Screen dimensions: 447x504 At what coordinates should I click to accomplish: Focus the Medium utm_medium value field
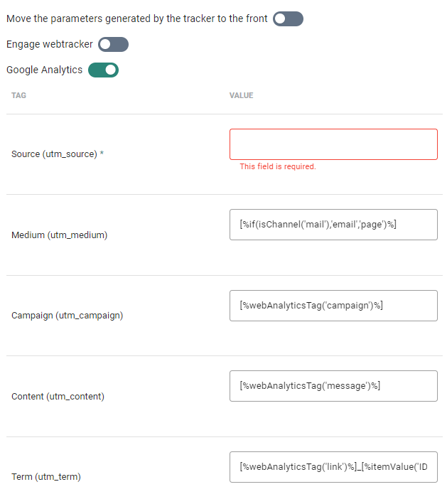tap(333, 225)
